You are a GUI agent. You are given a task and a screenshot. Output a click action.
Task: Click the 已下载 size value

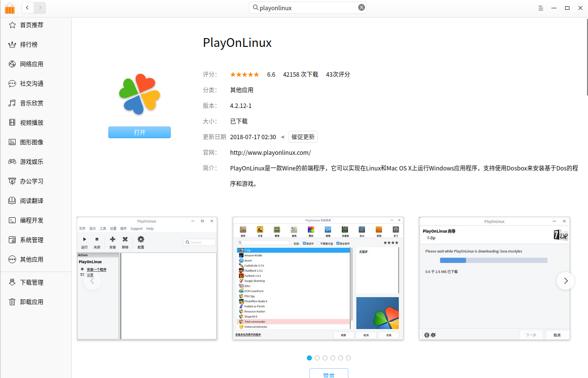click(x=239, y=121)
